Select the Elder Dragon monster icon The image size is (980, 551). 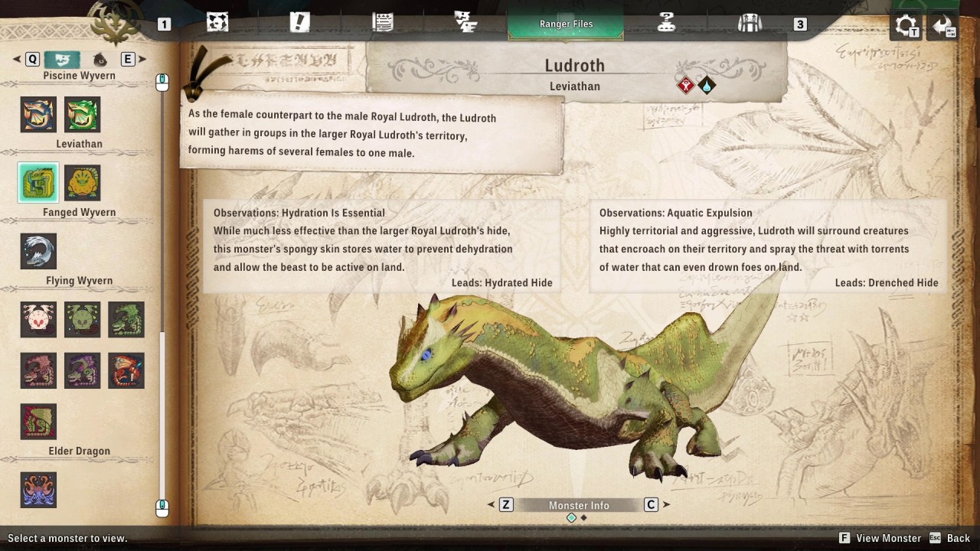coord(38,490)
